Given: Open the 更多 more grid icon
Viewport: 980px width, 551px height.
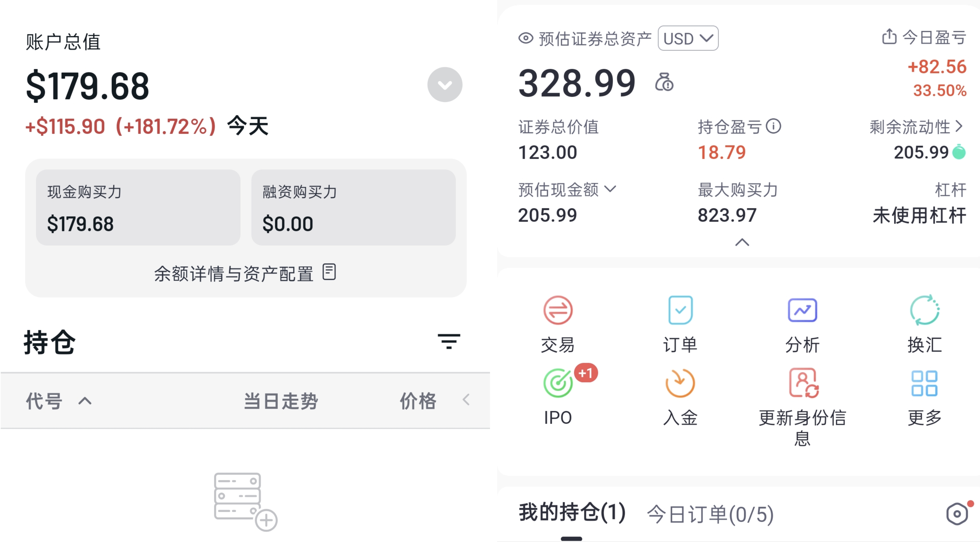Looking at the screenshot, I should click(924, 383).
